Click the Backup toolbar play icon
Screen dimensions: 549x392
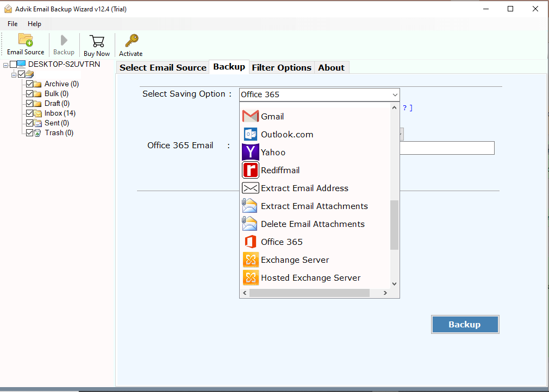(64, 40)
